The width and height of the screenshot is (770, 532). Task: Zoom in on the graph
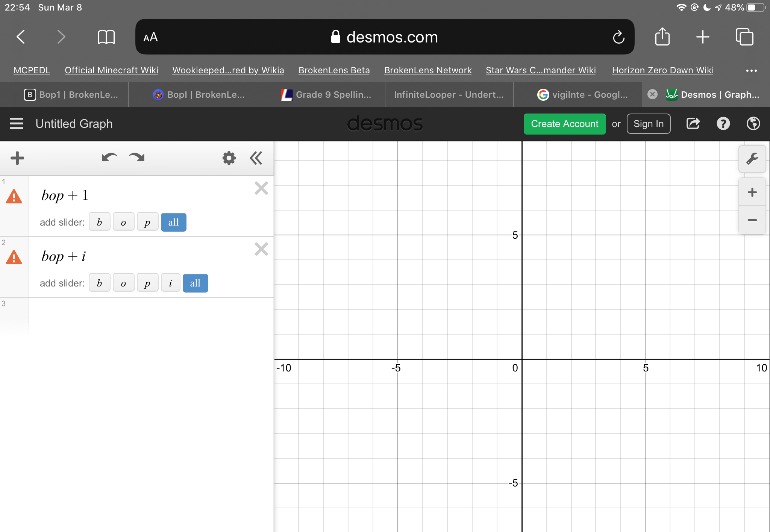pos(752,192)
